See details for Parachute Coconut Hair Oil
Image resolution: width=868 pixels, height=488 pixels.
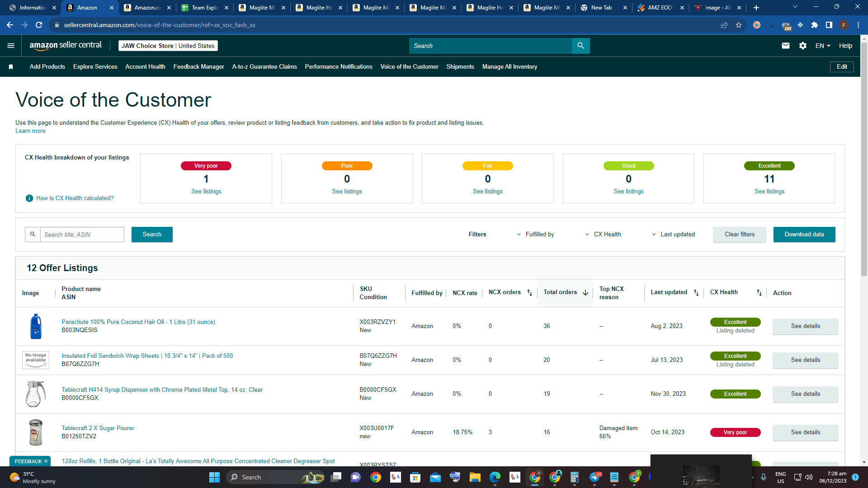[x=805, y=326]
